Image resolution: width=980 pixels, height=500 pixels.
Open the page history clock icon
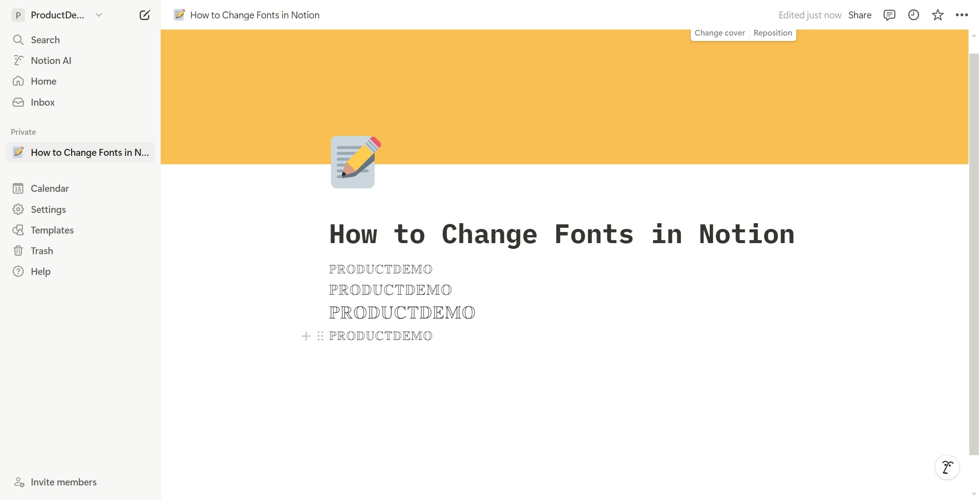coord(913,15)
